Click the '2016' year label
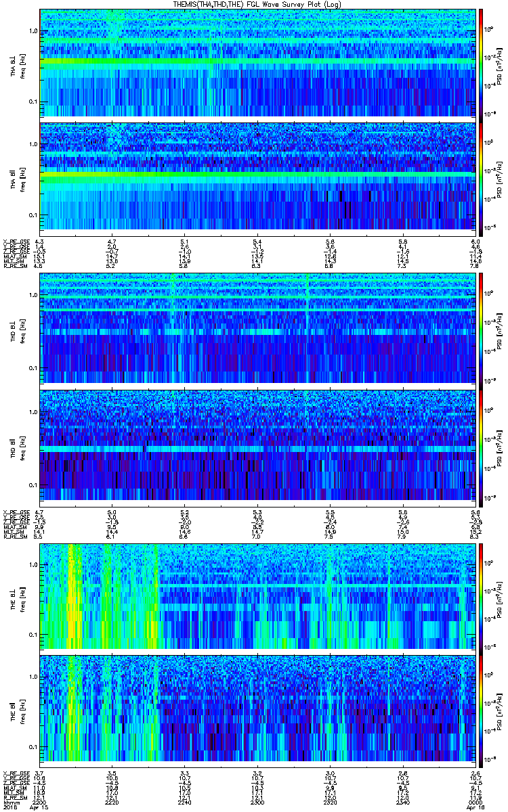The width and height of the screenshot is (508, 812). point(11,807)
